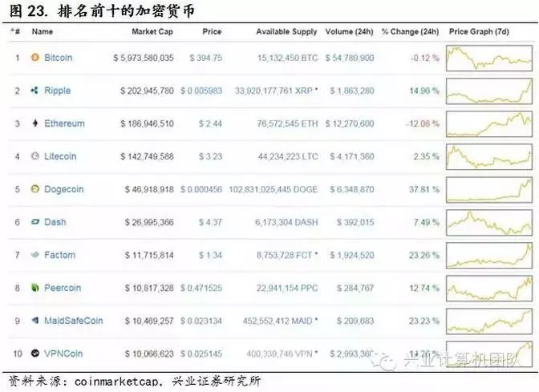
Task: Open the MaidSafeCoin coin page link
Action: 74,321
